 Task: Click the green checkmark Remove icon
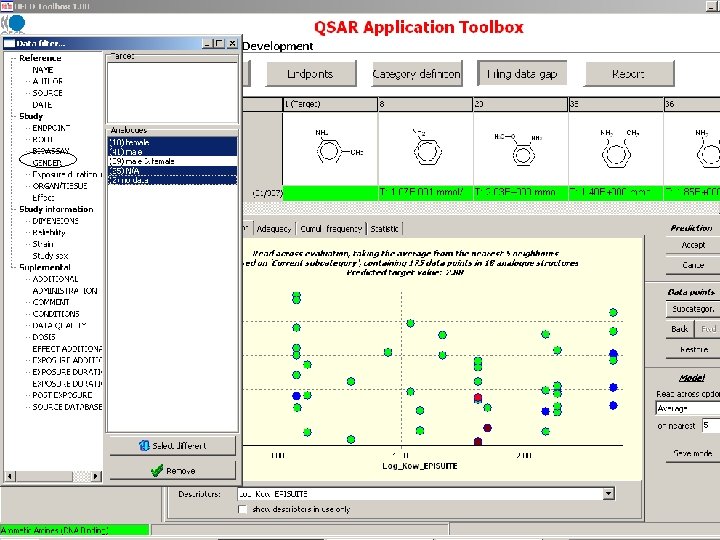coord(157,471)
